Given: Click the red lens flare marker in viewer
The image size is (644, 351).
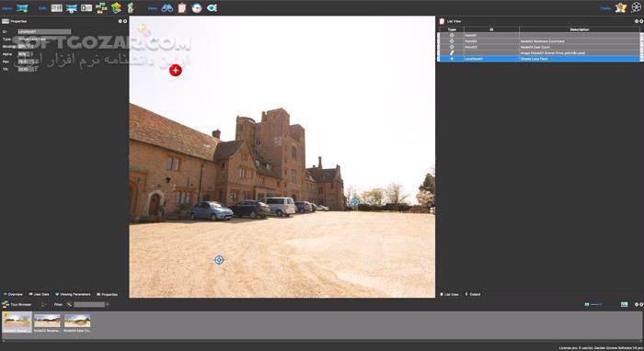Looking at the screenshot, I should [x=176, y=70].
